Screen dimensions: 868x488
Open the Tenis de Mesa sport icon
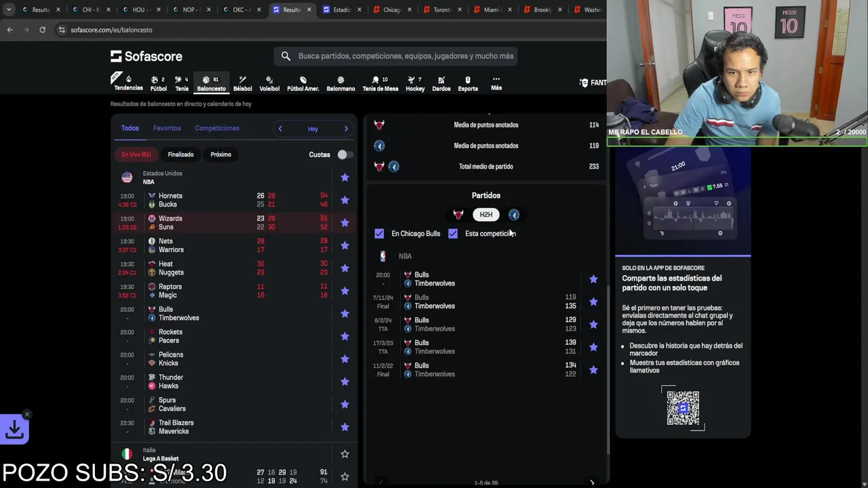380,83
